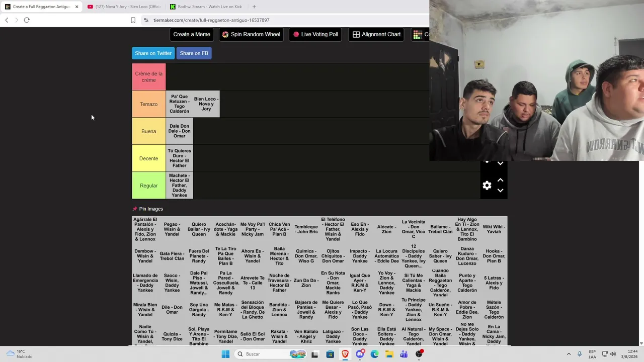644x362 pixels.
Task: Select Pa' Que Retozen - Tego Calderón tile
Action: [179, 104]
